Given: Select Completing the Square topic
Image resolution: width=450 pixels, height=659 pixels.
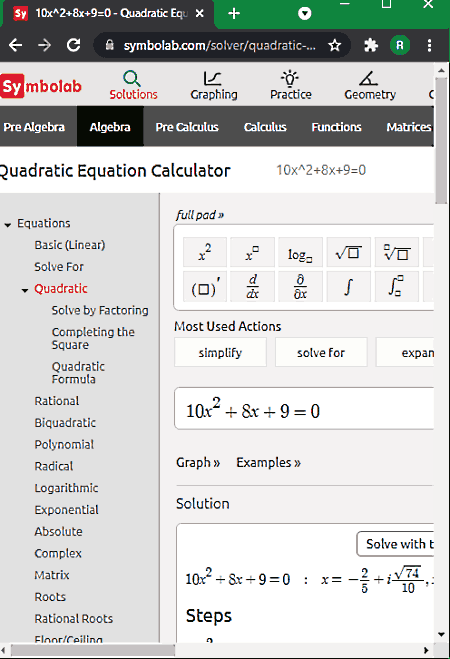Looking at the screenshot, I should click(x=93, y=338).
